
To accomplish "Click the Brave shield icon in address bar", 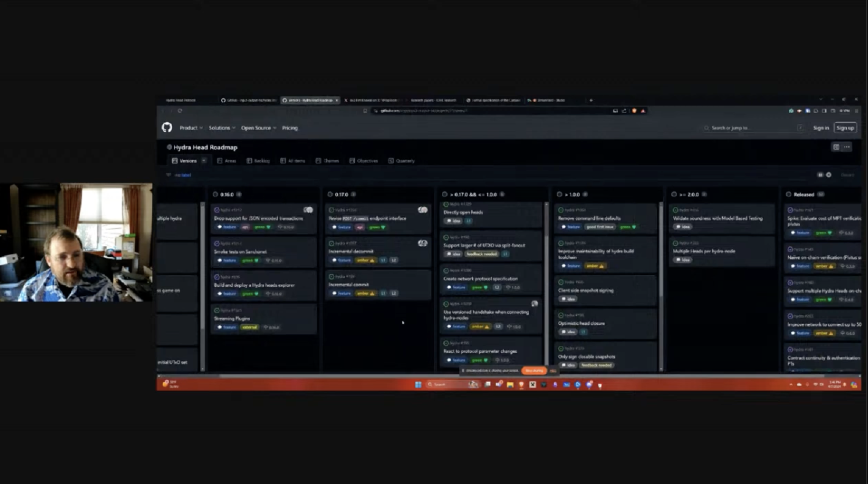I will pyautogui.click(x=634, y=111).
